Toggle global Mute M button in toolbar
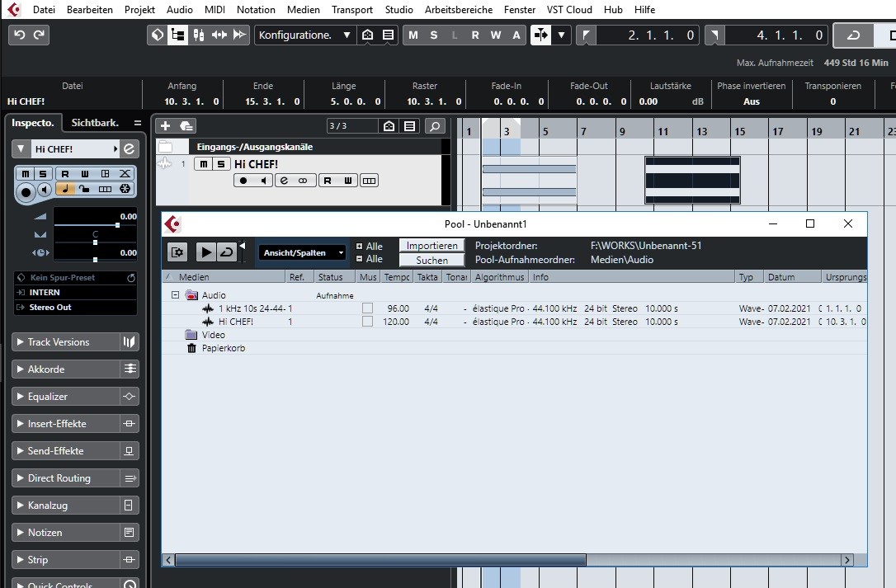This screenshot has height=588, width=896. pyautogui.click(x=413, y=35)
